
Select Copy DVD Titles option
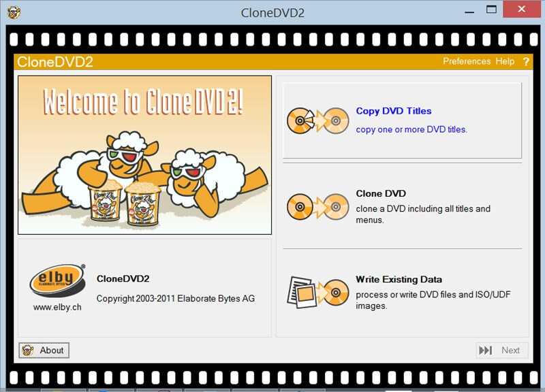click(402, 120)
